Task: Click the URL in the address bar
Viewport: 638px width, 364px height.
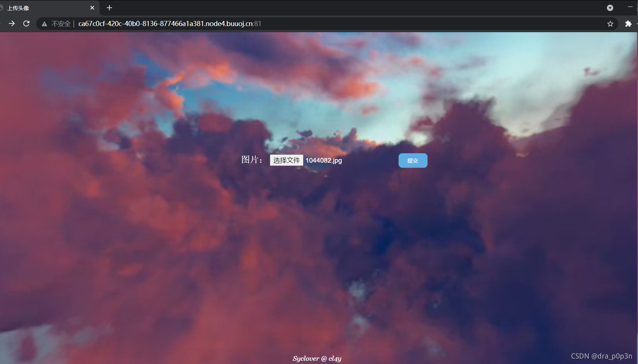Action: click(170, 24)
